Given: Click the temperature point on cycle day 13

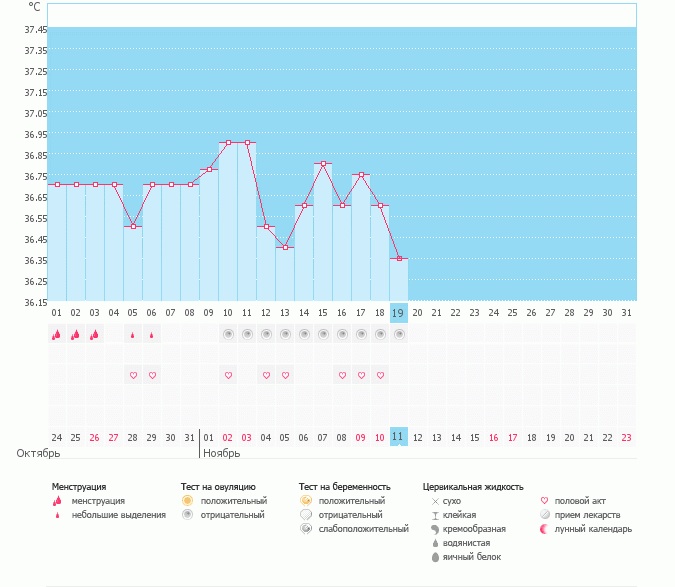Looking at the screenshot, I should pyautogui.click(x=285, y=247).
